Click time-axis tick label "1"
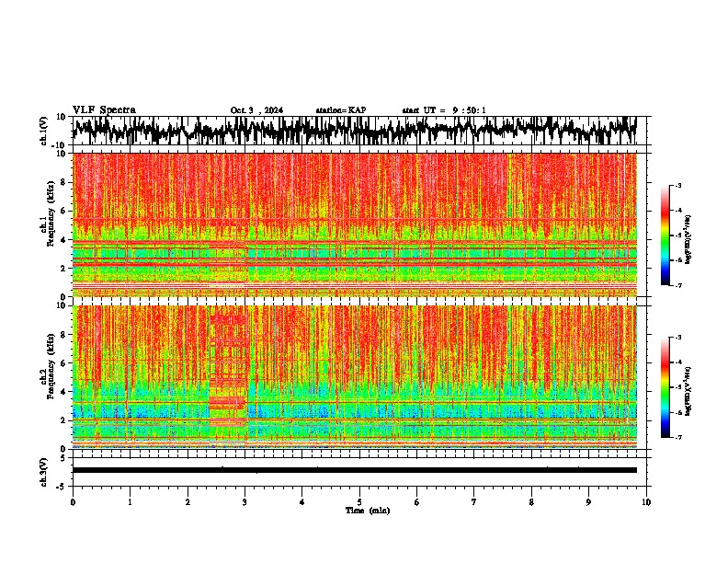Image resolution: width=728 pixels, height=563 pixels. click(130, 502)
